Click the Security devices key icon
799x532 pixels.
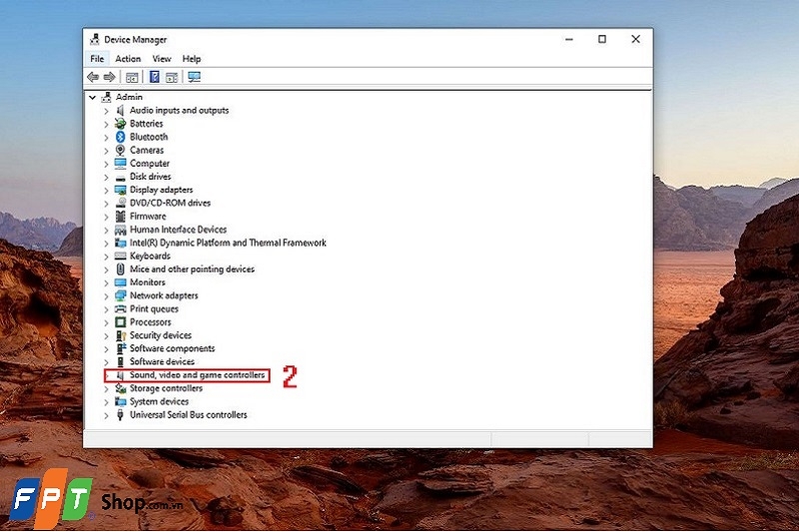coord(120,335)
